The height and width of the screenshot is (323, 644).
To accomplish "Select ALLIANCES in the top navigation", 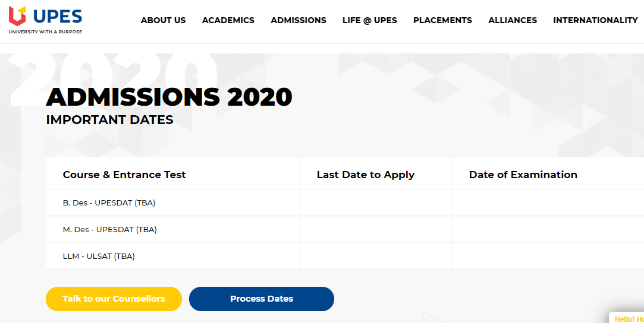I will pos(512,20).
